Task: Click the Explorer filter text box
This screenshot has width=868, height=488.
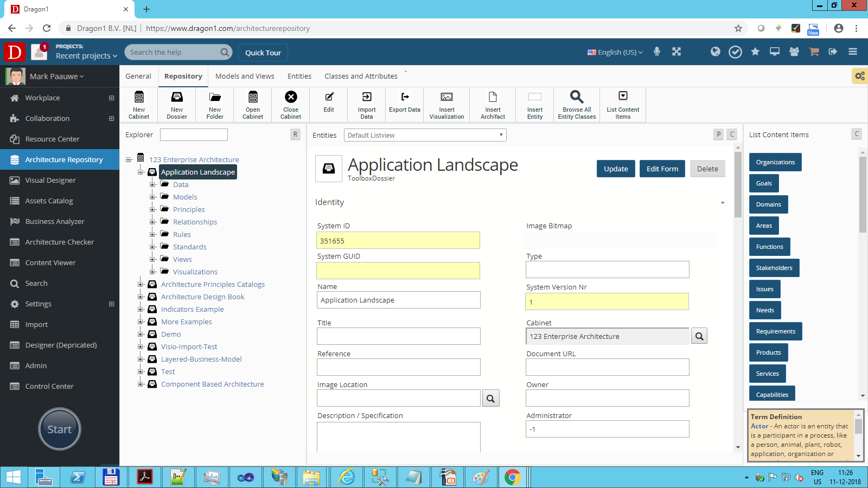Action: pos(194,134)
